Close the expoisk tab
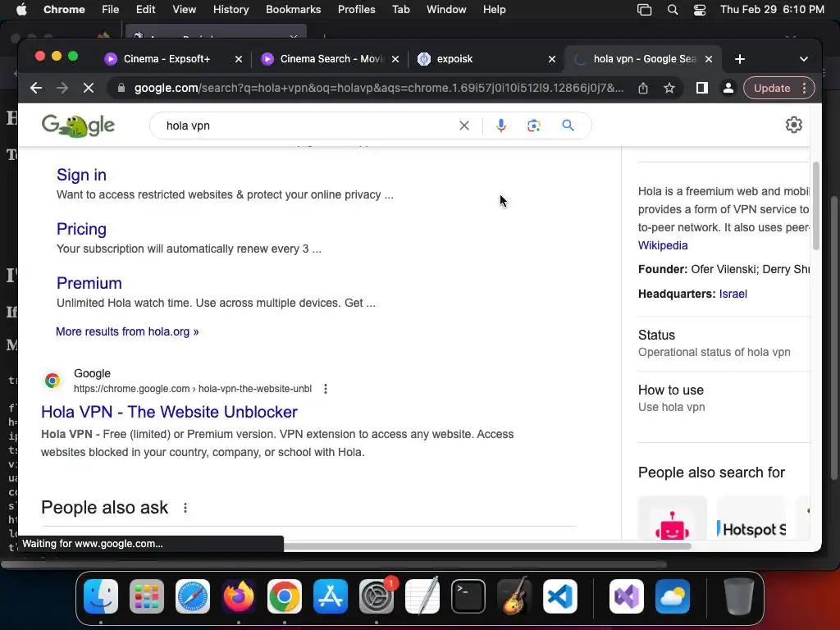This screenshot has width=840, height=630. (552, 59)
